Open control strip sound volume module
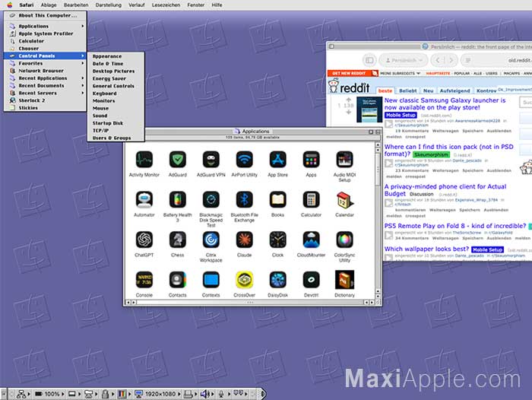Image resolution: width=532 pixels, height=400 pixels. 206,394
